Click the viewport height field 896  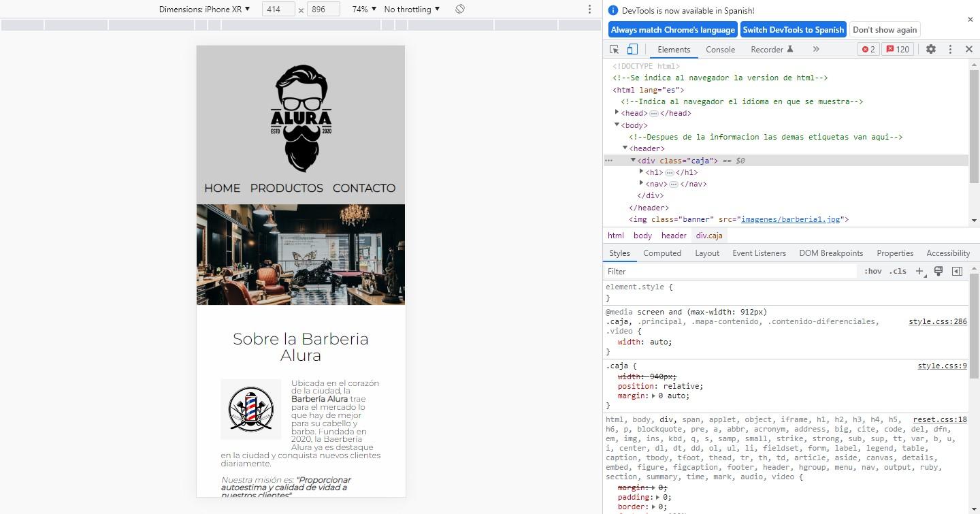pos(324,10)
